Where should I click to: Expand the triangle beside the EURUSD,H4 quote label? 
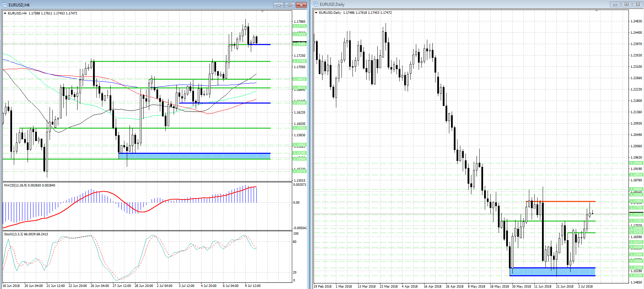(x=5, y=13)
